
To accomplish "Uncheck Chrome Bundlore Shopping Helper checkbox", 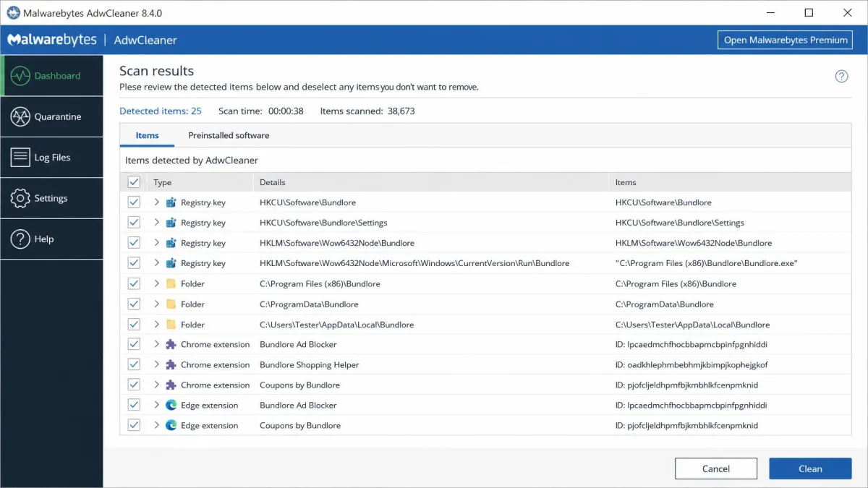I will pos(134,364).
